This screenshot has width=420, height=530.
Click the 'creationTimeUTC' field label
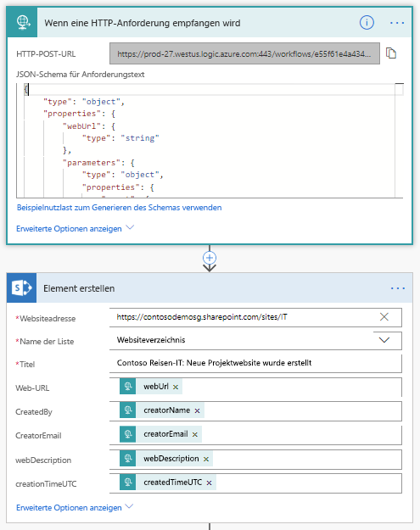tap(46, 484)
